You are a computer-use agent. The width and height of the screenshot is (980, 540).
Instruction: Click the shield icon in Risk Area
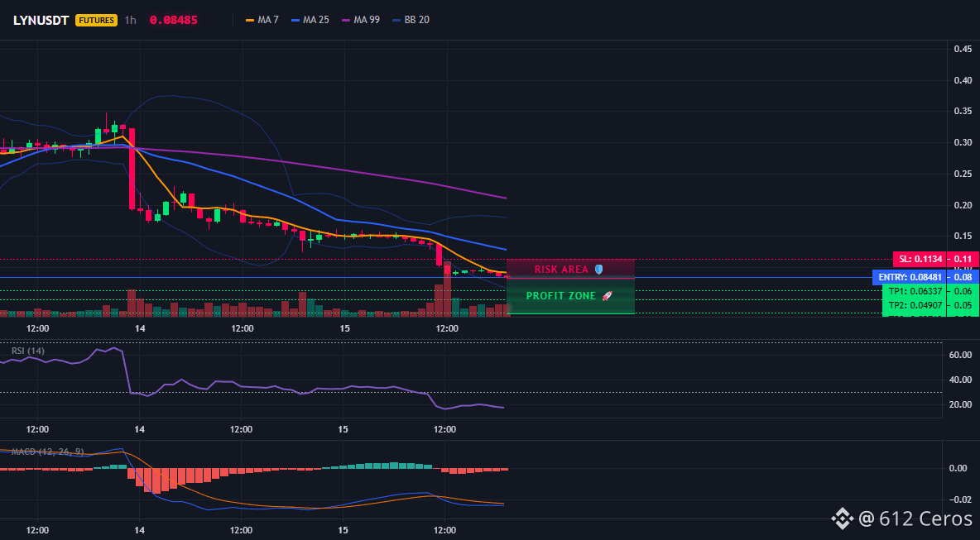tap(598, 269)
